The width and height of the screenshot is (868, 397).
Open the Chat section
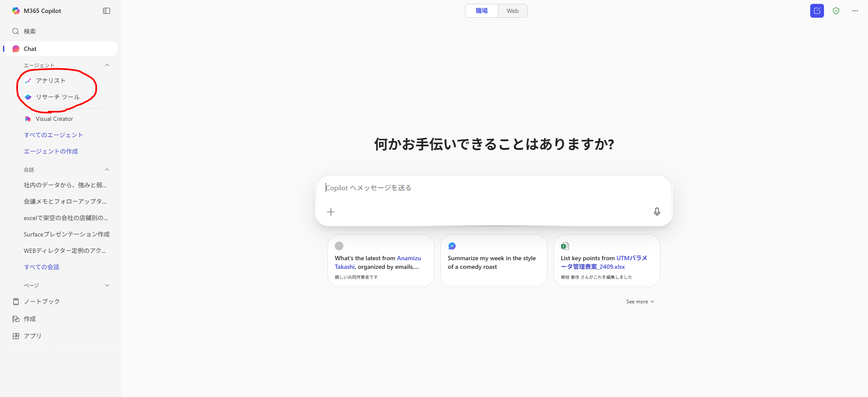pos(61,49)
